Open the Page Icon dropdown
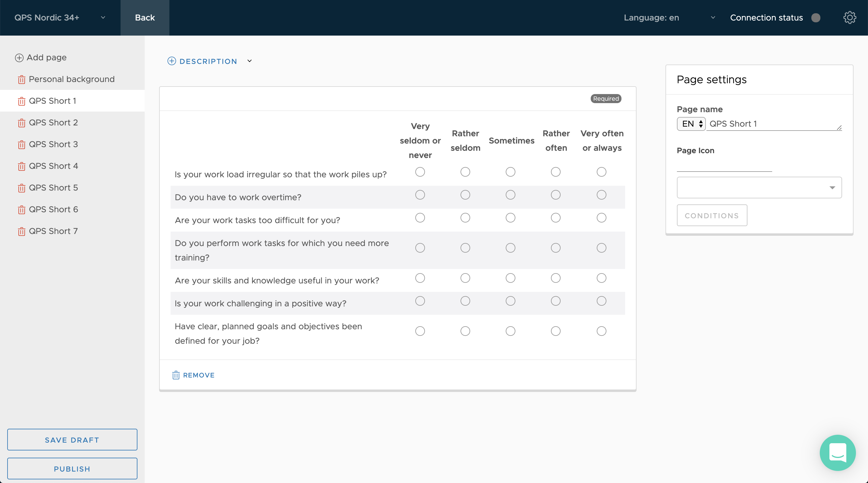Image resolution: width=868 pixels, height=483 pixels. tap(759, 188)
